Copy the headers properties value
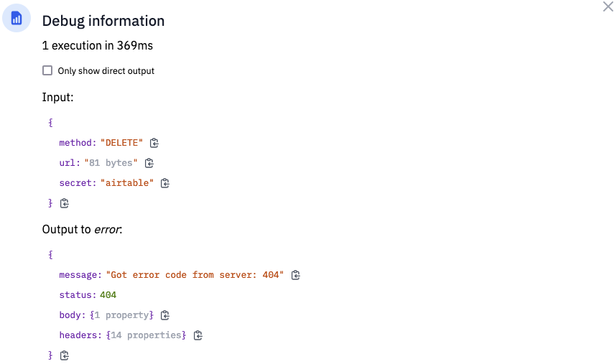Screen dimensions: 614x364 (x=197, y=335)
